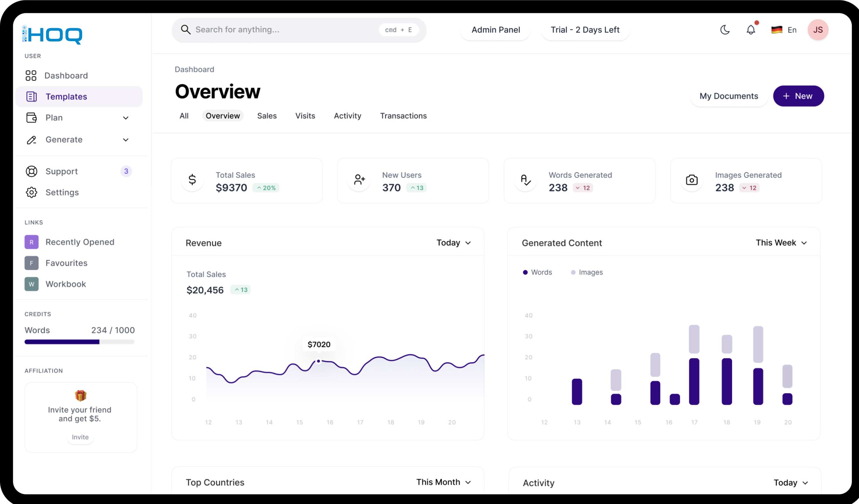
Task: Switch to the Sales tab
Action: coord(266,116)
